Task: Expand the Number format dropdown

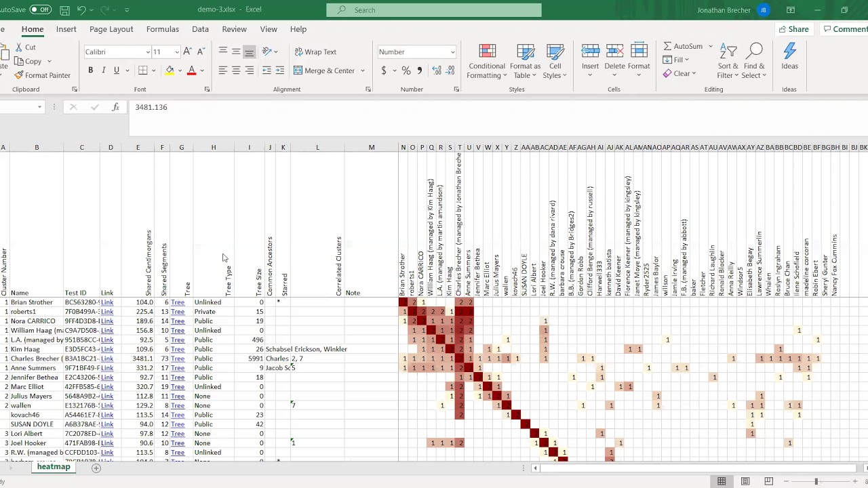Action: pos(452,52)
